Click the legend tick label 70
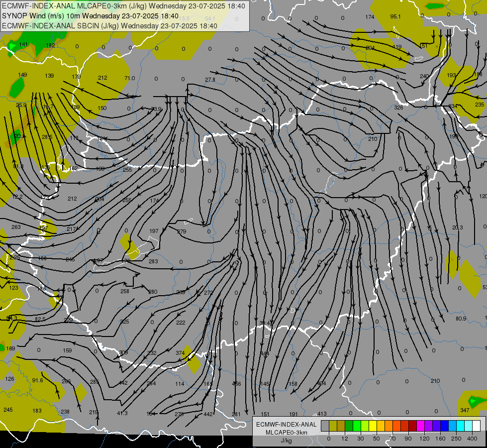Viewport: 487px width, 448px height. tap(392, 439)
